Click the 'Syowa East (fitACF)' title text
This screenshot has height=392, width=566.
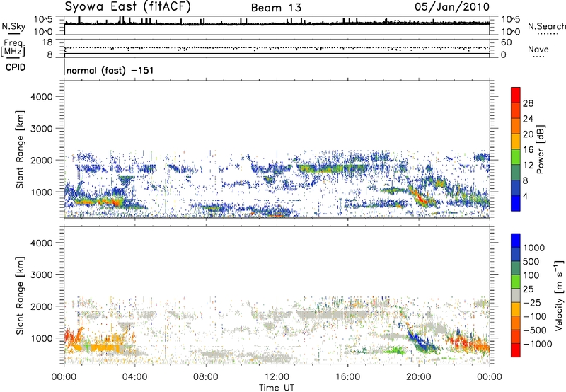coord(128,6)
